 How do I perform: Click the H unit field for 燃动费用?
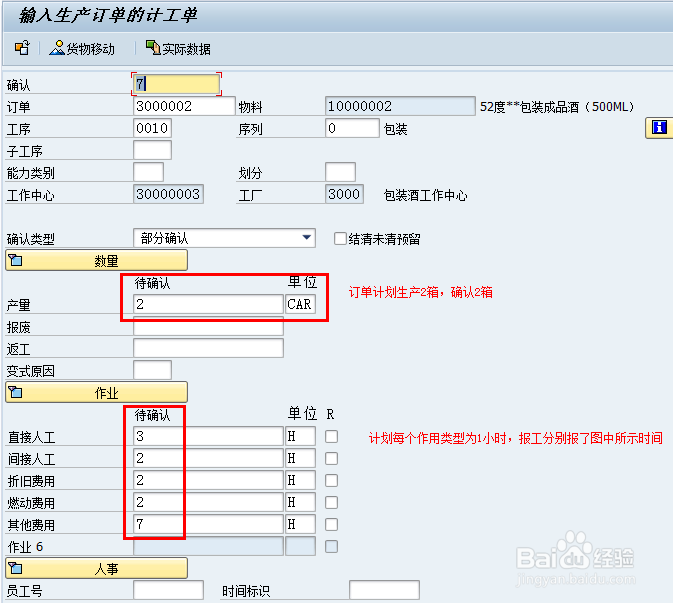[300, 502]
